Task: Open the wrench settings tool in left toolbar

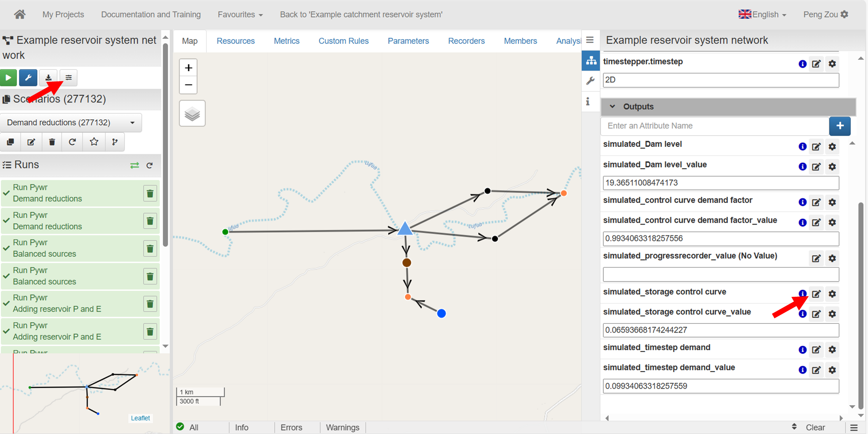Action: (28, 78)
